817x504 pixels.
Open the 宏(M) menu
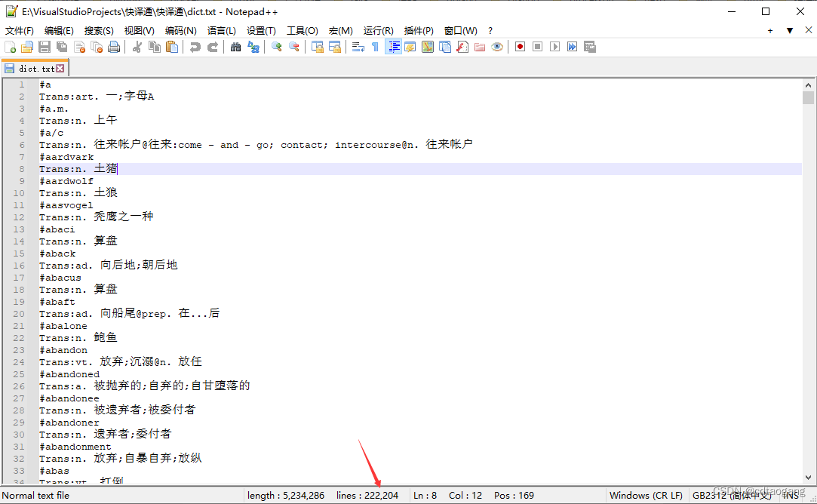(x=341, y=31)
